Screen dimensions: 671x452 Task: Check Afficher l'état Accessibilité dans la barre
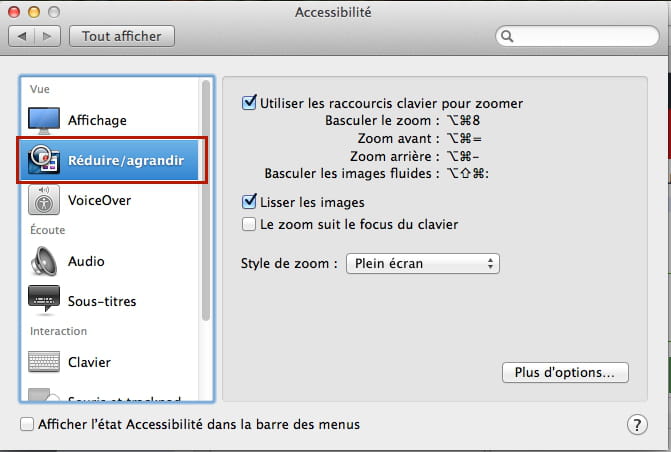(x=27, y=424)
